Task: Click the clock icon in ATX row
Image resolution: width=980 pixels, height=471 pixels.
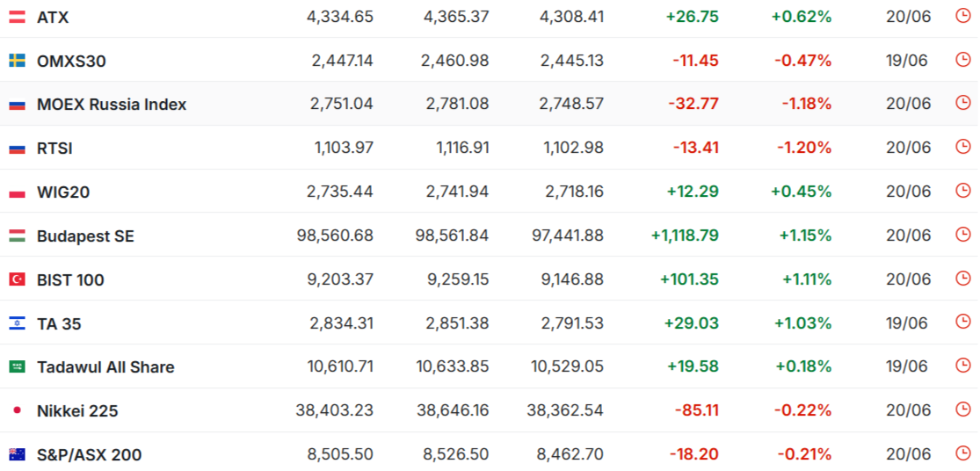Action: [963, 16]
